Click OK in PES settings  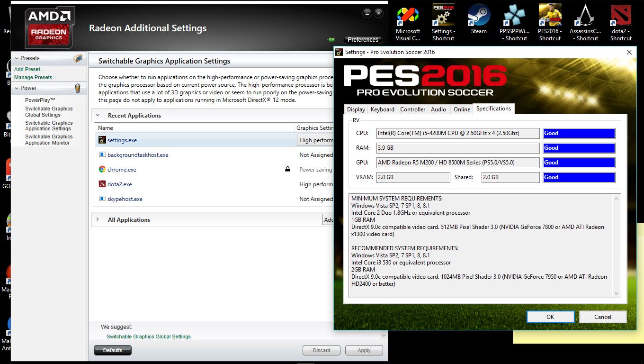click(550, 317)
